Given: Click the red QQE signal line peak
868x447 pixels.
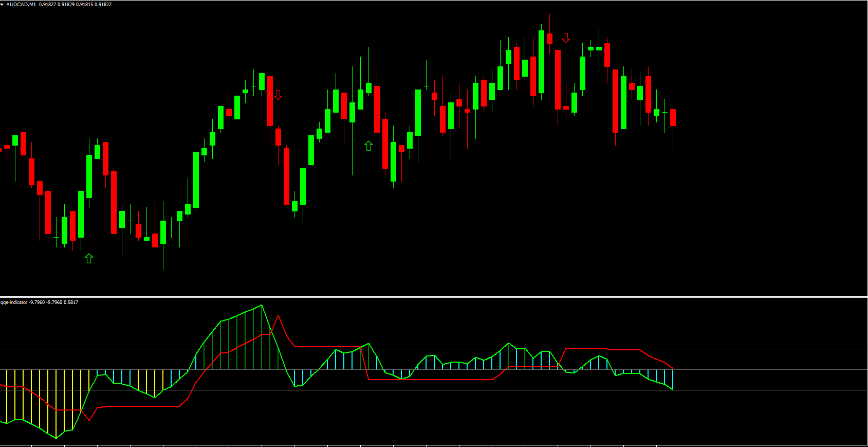Looking at the screenshot, I should [278, 316].
